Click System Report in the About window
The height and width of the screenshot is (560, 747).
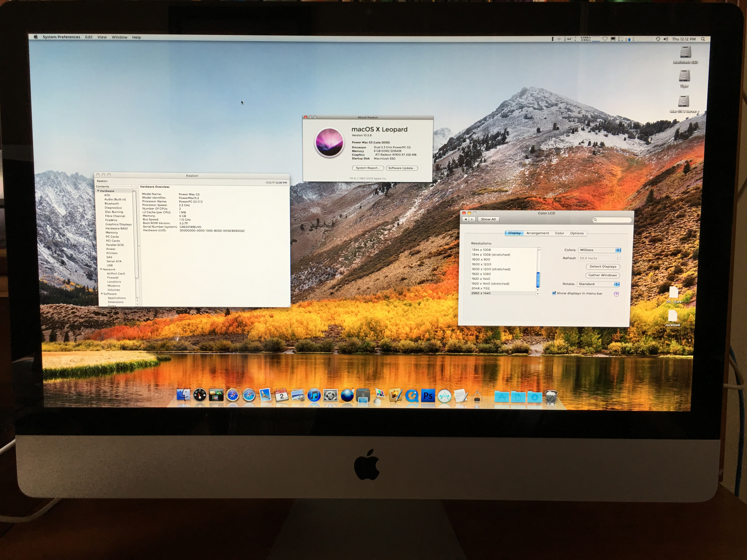(x=367, y=168)
